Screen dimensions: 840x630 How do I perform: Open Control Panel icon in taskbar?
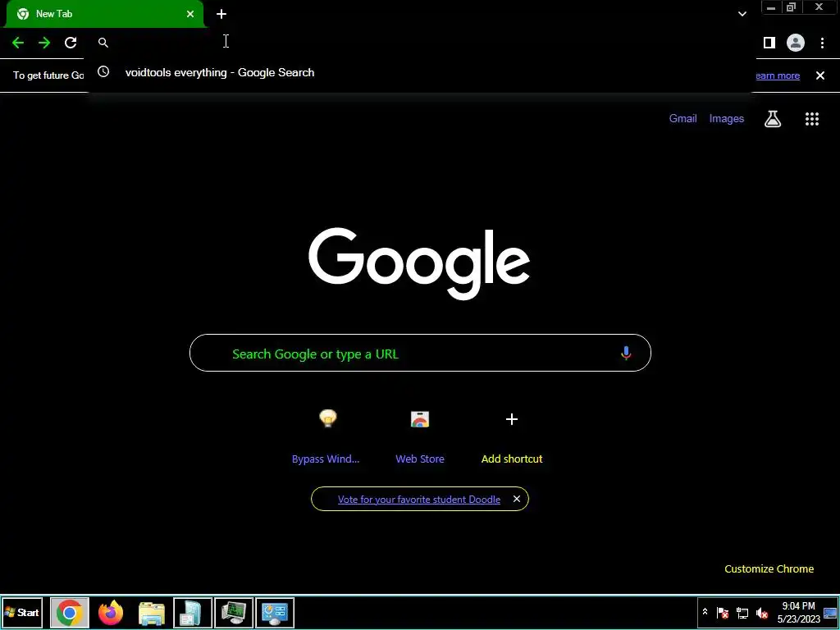pyautogui.click(x=275, y=613)
